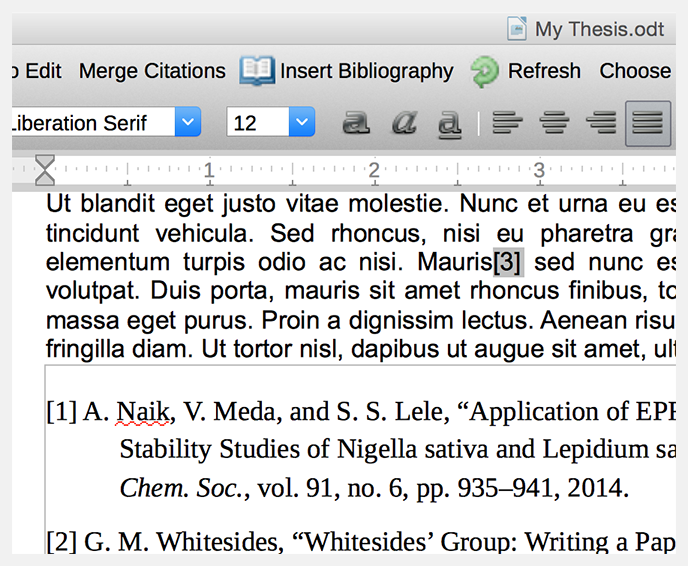Click the Refresh label in toolbar
Image resolution: width=688 pixels, height=566 pixels.
[544, 71]
